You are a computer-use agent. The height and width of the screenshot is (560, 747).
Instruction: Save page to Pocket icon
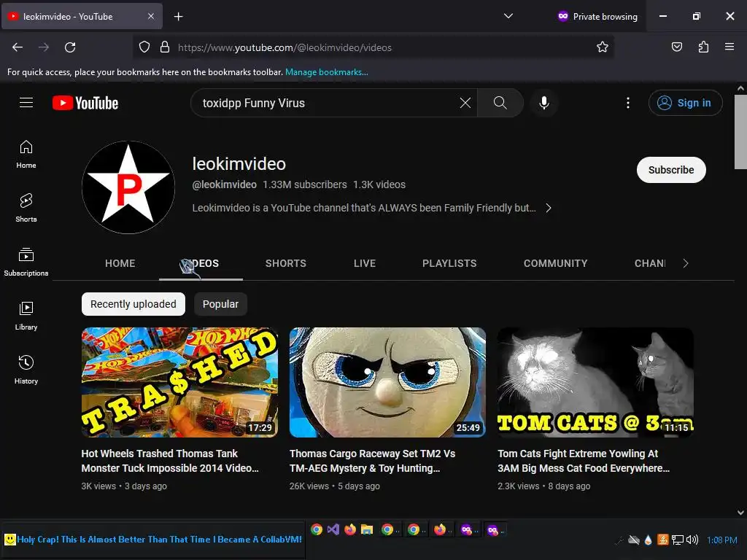coord(676,47)
